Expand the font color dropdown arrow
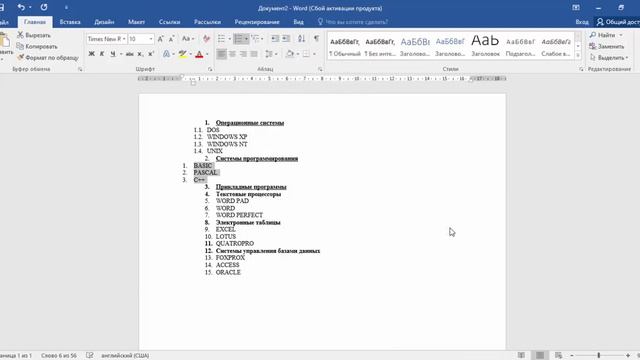This screenshot has width=640, height=360. pos(207,54)
